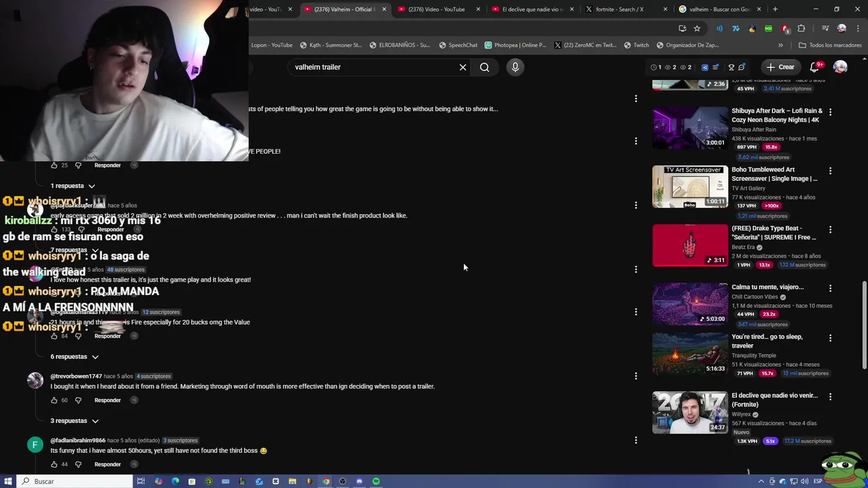Switch to valheim - Buscar con Google tab
Image resolution: width=868 pixels, height=488 pixels.
coord(719,9)
